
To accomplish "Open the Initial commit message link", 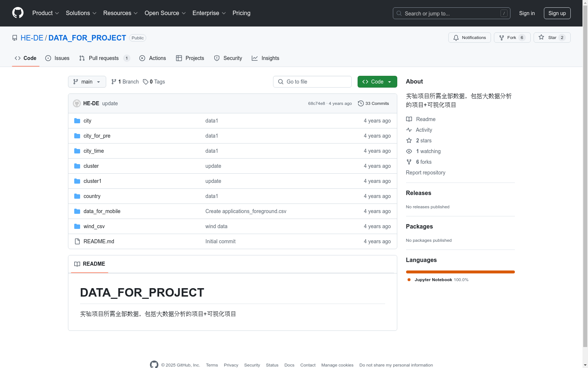I will pos(220,241).
